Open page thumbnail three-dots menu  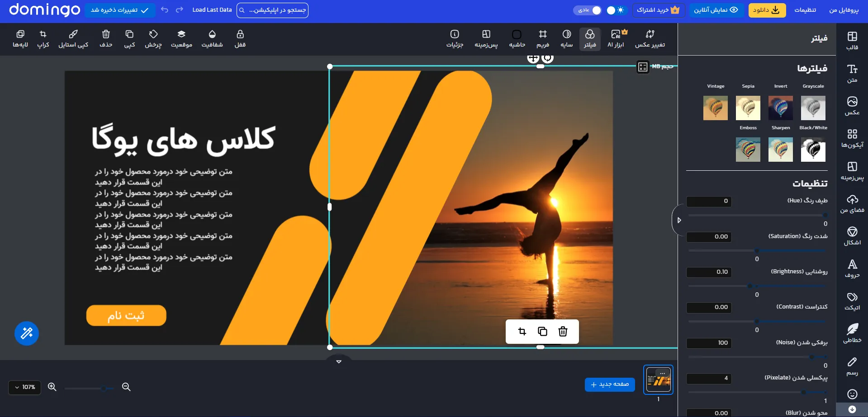[663, 373]
